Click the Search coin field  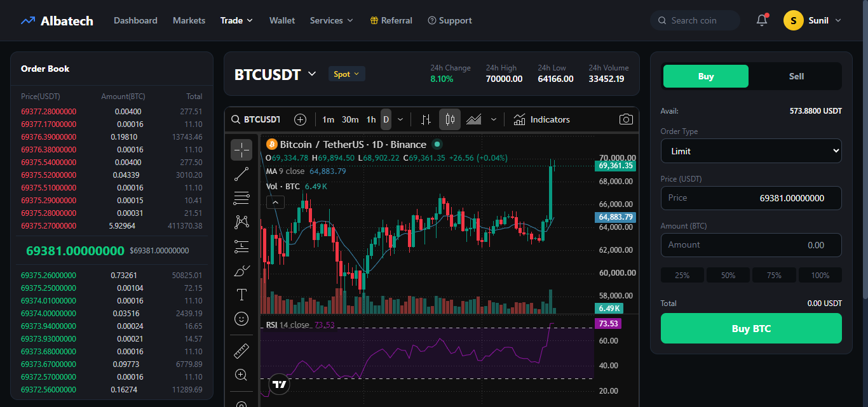click(x=695, y=20)
